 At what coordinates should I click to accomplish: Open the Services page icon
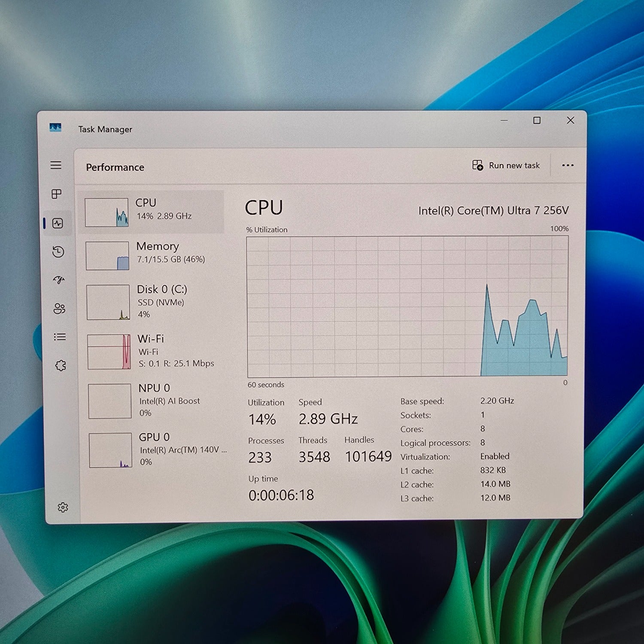tap(61, 365)
